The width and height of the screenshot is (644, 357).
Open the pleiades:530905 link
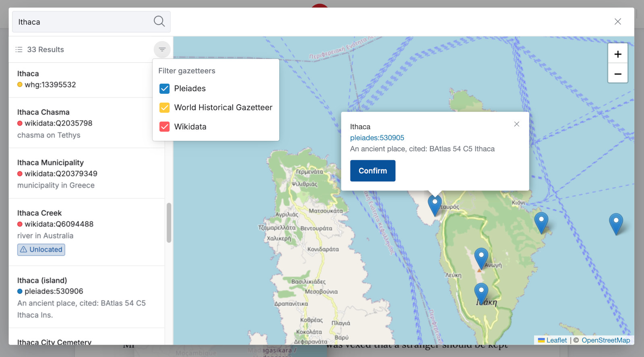click(x=377, y=138)
